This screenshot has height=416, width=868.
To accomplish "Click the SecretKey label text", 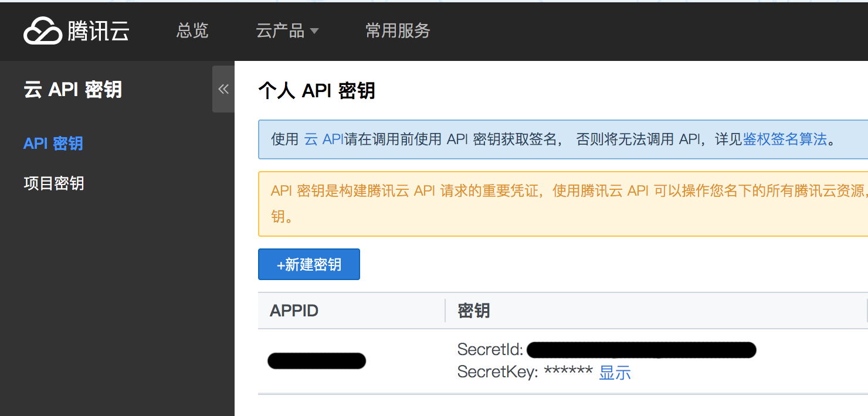I will (497, 372).
